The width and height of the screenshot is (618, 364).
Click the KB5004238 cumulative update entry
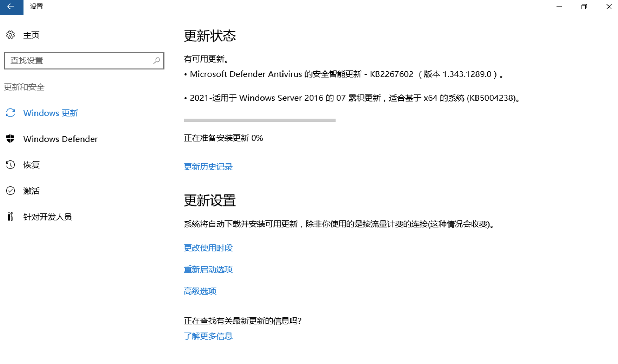[x=352, y=98]
